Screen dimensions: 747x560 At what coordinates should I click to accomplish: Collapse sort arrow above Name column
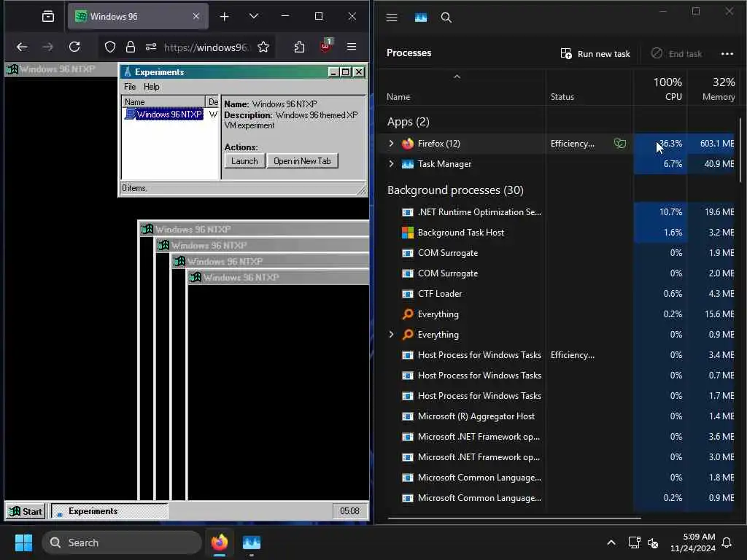click(457, 76)
